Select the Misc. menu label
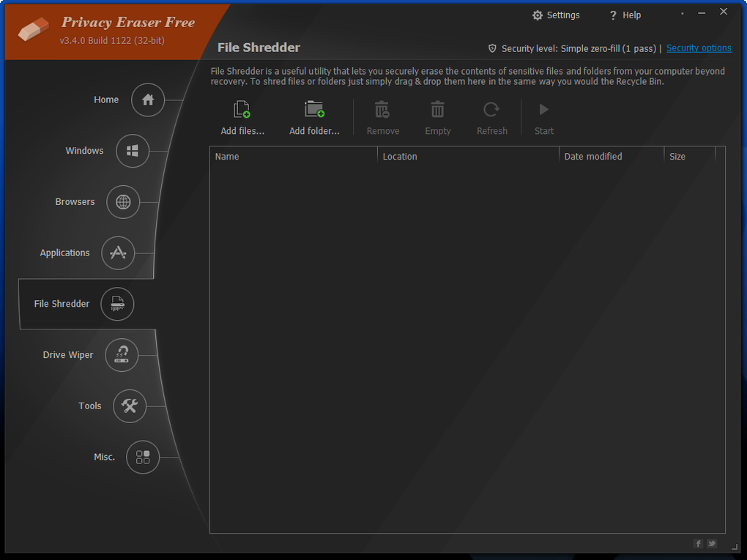The image size is (747, 560). coord(104,457)
